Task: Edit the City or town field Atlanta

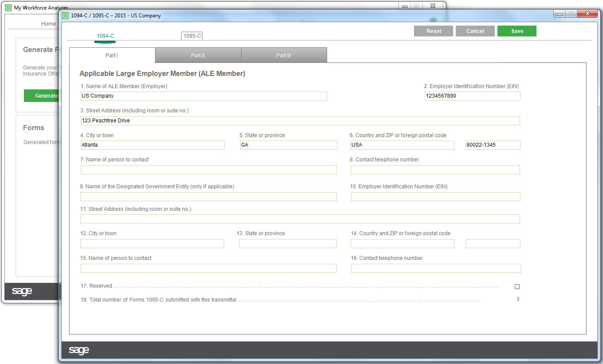Action: click(152, 145)
